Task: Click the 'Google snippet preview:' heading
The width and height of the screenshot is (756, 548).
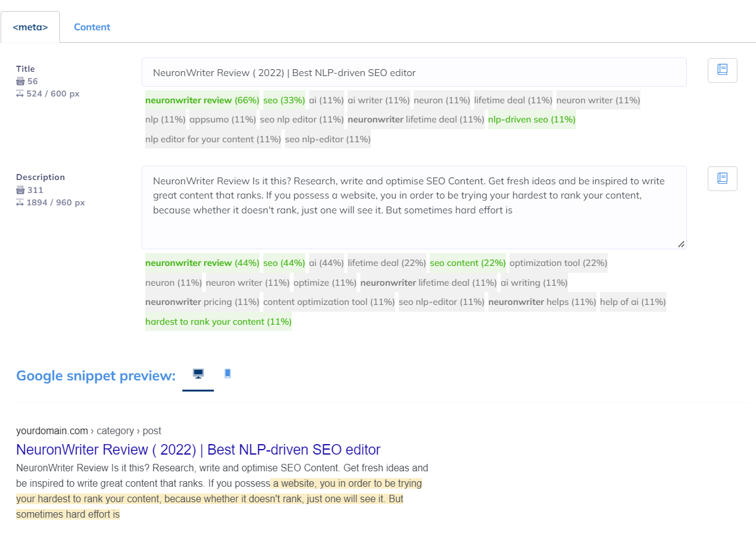Action: point(96,375)
